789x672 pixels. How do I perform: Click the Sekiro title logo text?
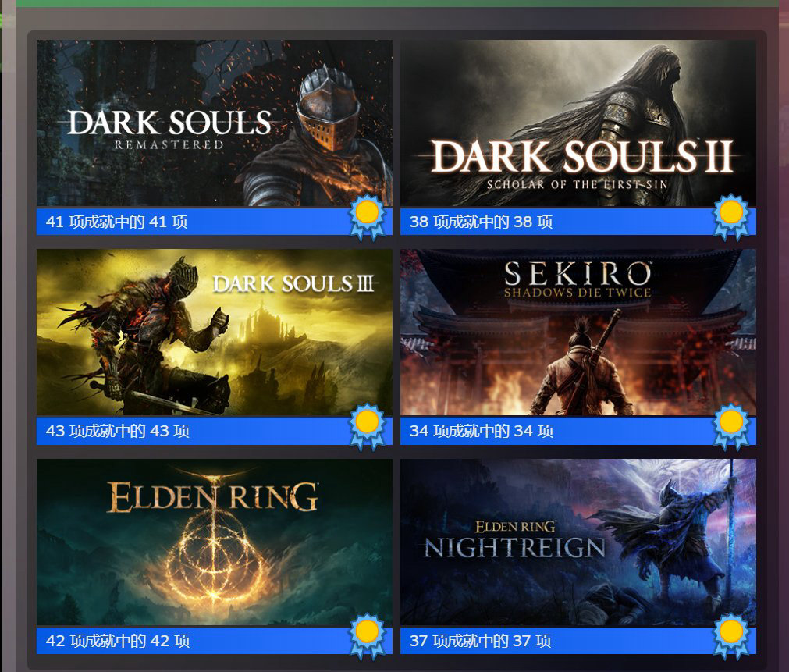point(578,279)
